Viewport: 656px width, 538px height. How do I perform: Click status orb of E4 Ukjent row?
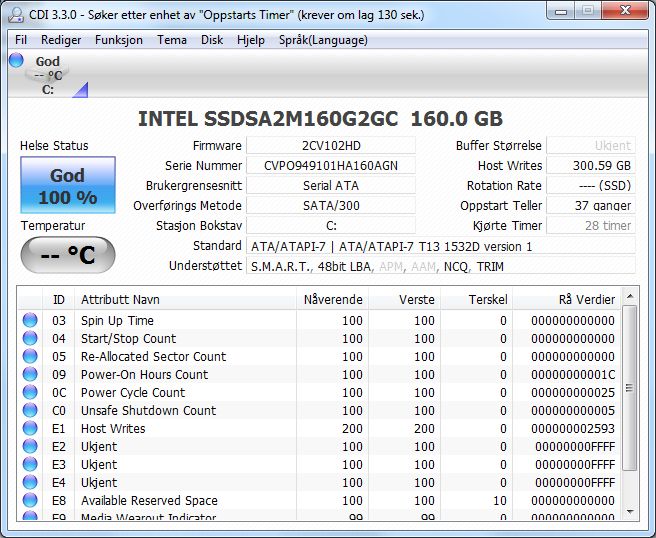coord(30,482)
